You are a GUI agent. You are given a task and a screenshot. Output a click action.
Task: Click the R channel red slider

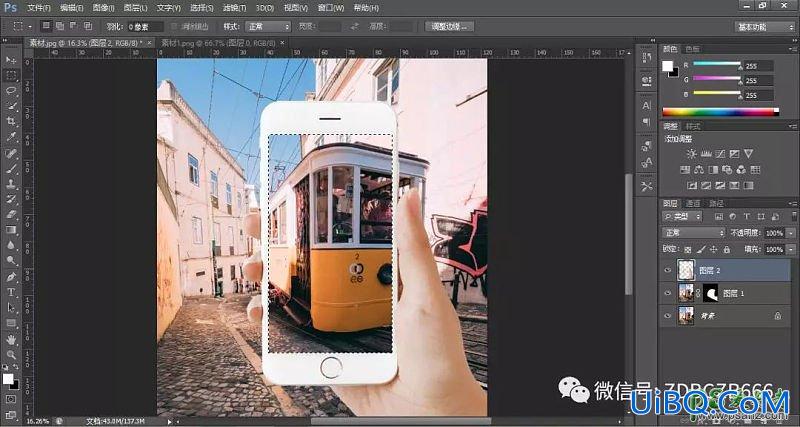click(716, 64)
